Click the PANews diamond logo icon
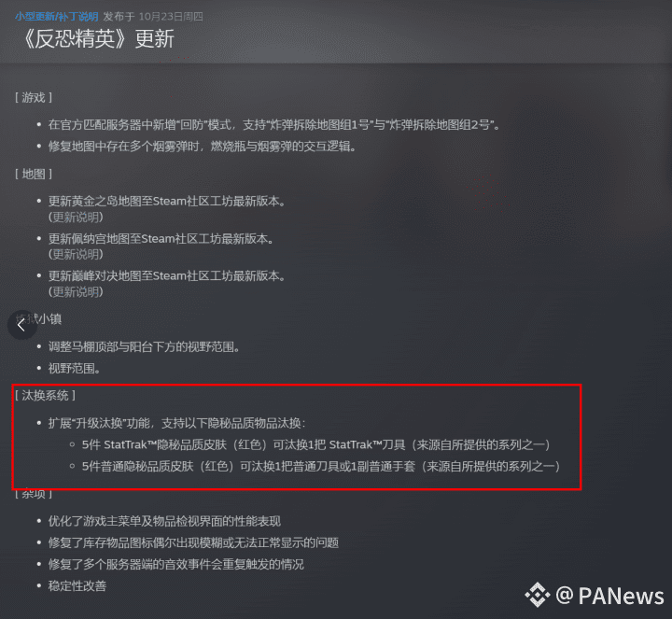The width and height of the screenshot is (672, 619). click(538, 595)
